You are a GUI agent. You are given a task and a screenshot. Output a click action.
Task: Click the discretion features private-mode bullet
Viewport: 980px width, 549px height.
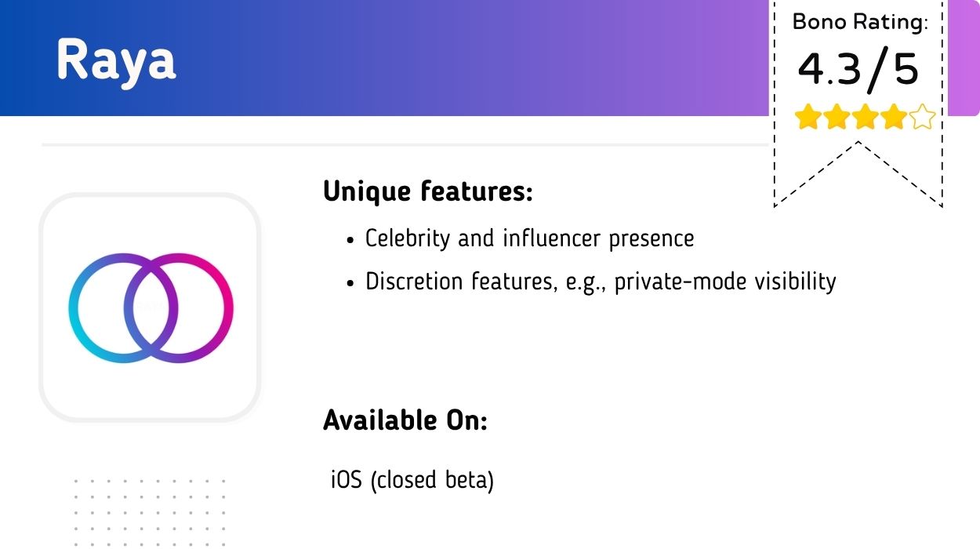pos(601,281)
